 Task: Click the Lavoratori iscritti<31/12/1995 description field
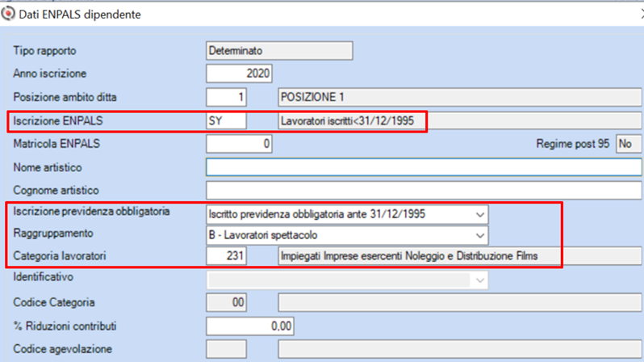click(460, 121)
